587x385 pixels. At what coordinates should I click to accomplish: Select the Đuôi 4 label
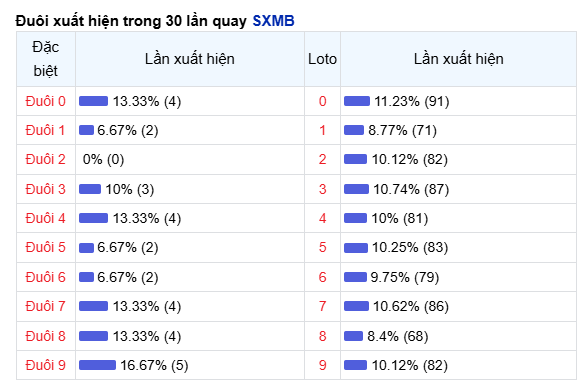tap(45, 218)
